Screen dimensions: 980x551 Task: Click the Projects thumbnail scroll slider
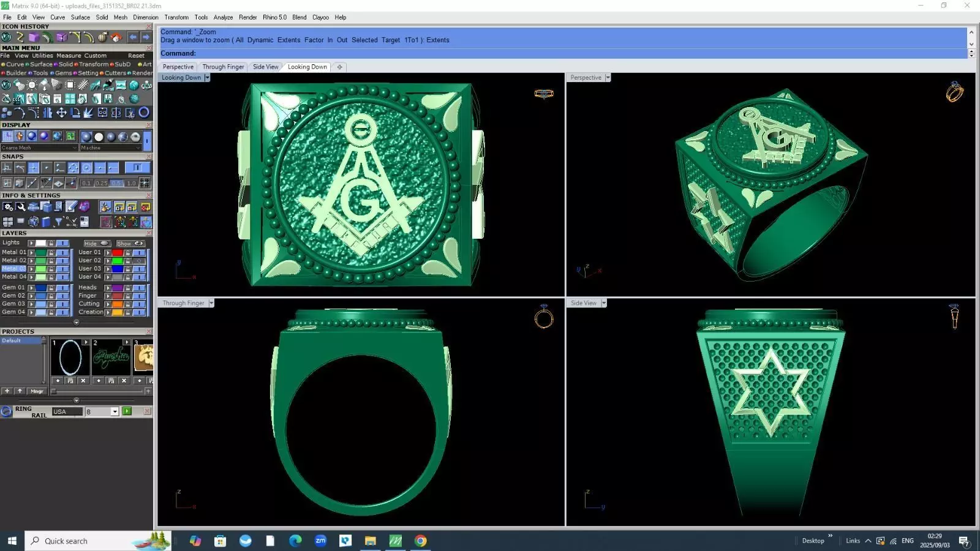click(54, 391)
